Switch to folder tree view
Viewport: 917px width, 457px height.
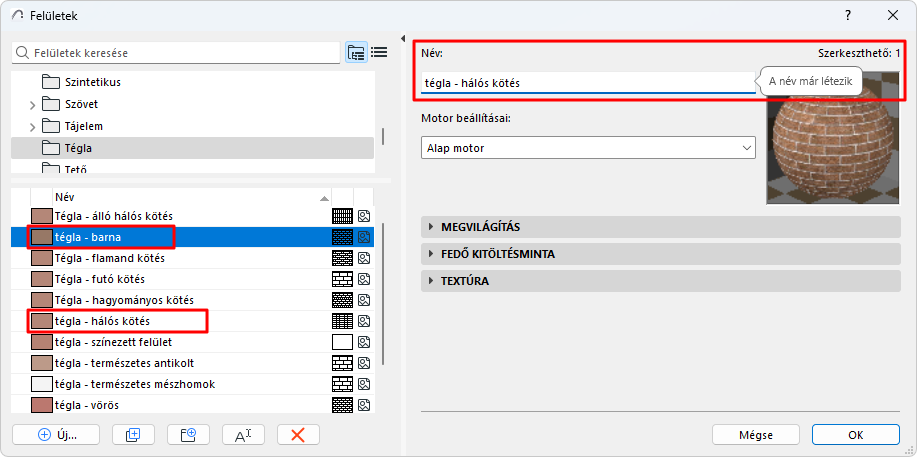click(x=356, y=53)
